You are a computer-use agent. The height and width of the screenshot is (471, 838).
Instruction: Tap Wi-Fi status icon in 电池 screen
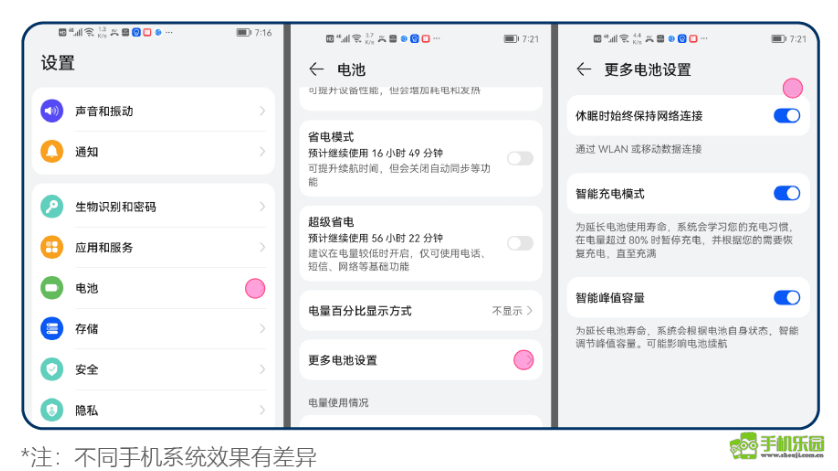356,39
